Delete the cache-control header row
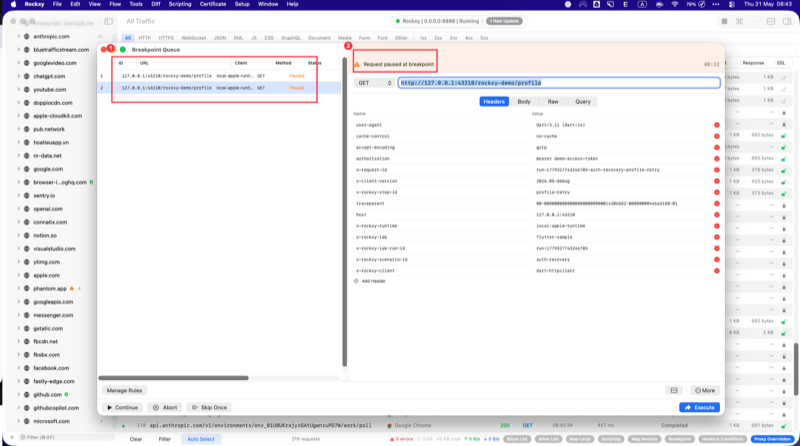800x446 pixels. point(716,136)
